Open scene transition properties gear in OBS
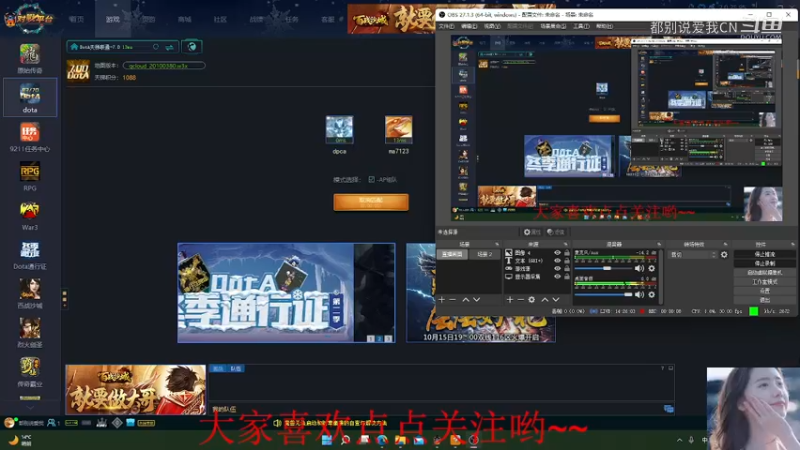This screenshot has width=800, height=450. click(x=724, y=255)
